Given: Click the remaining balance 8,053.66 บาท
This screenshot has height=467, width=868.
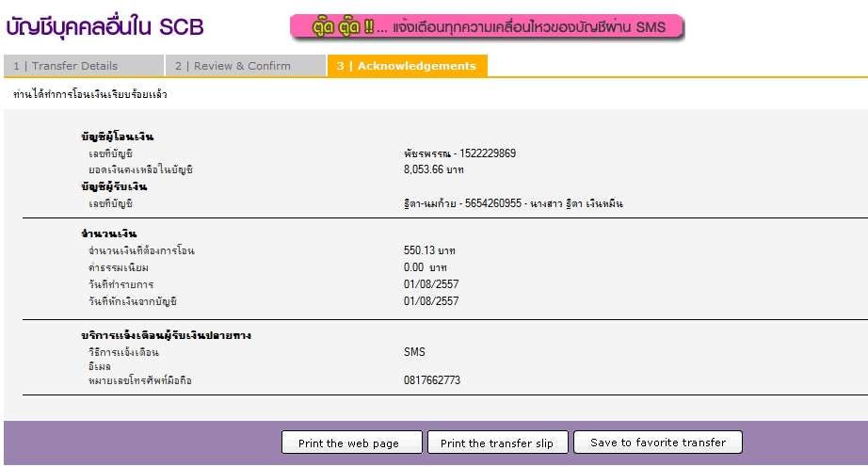Looking at the screenshot, I should [x=433, y=169].
